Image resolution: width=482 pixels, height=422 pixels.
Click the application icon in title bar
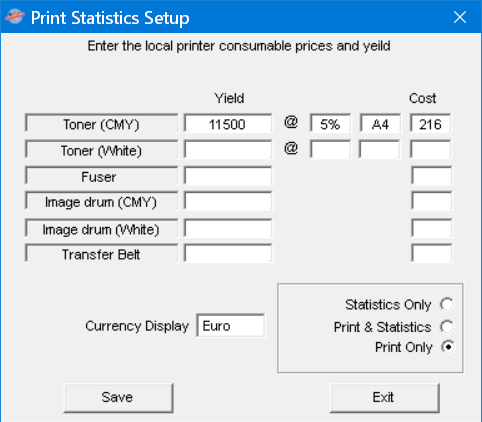15,17
